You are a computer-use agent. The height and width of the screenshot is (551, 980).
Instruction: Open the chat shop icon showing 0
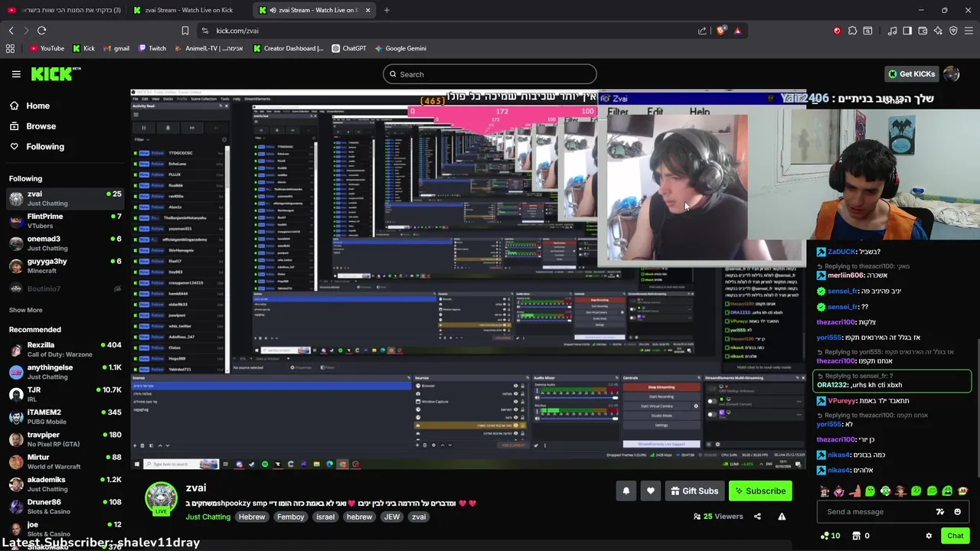(861, 536)
